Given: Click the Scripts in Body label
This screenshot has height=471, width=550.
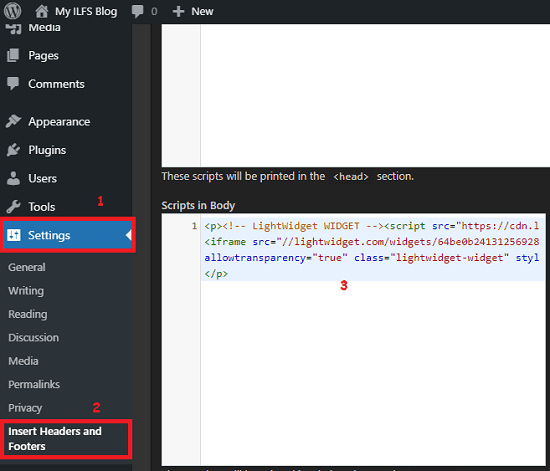Looking at the screenshot, I should 198,206.
